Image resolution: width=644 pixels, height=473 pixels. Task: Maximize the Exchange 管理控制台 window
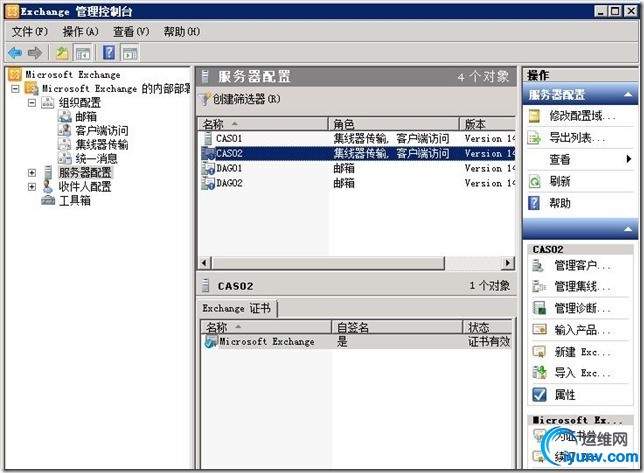click(x=615, y=11)
